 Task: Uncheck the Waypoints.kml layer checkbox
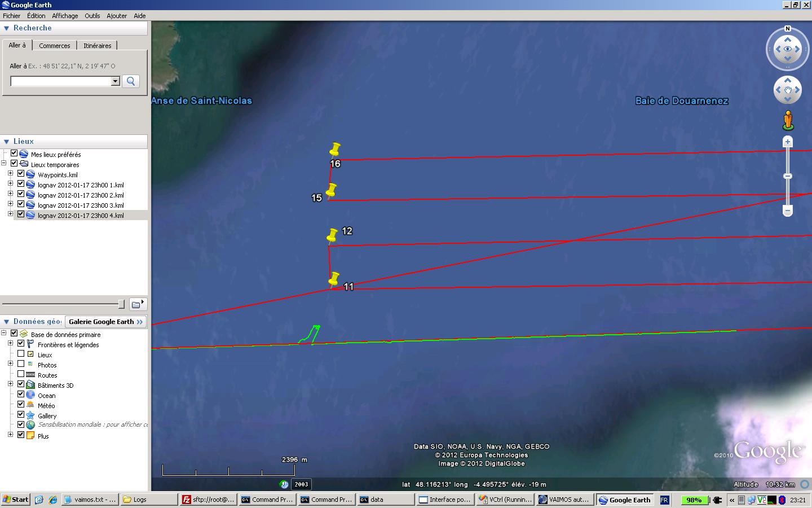21,174
